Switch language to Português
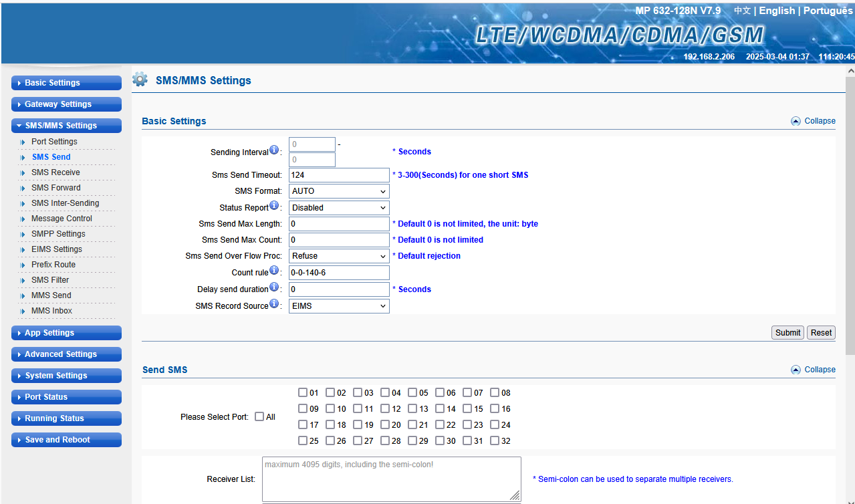The height and width of the screenshot is (504, 855). tap(828, 11)
